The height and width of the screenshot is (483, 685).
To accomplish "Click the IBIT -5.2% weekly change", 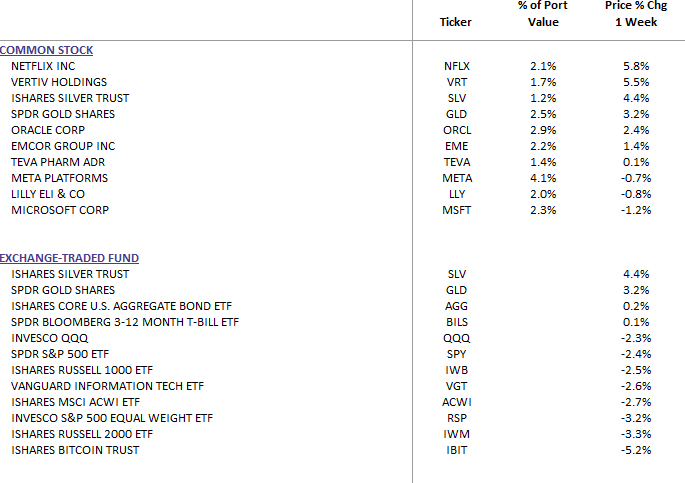I will click(x=635, y=450).
